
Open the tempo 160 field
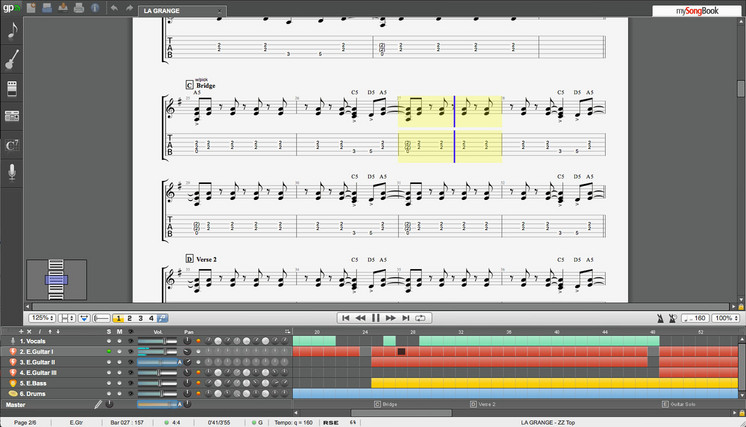(695, 318)
